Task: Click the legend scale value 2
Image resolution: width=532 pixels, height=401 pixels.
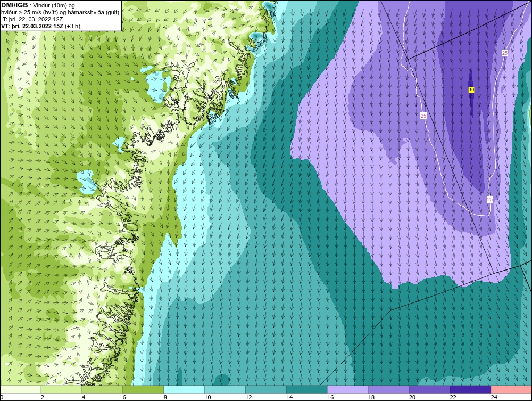Action: click(x=43, y=397)
